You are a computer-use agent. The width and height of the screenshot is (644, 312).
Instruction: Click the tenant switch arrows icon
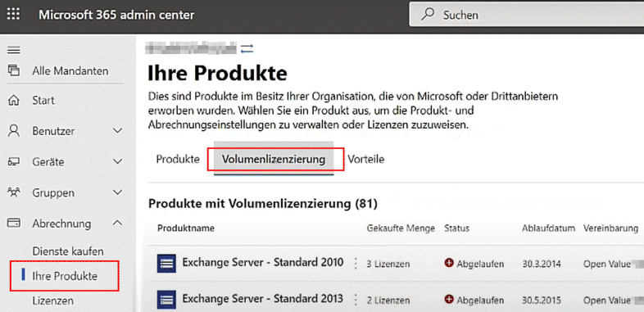coord(247,48)
